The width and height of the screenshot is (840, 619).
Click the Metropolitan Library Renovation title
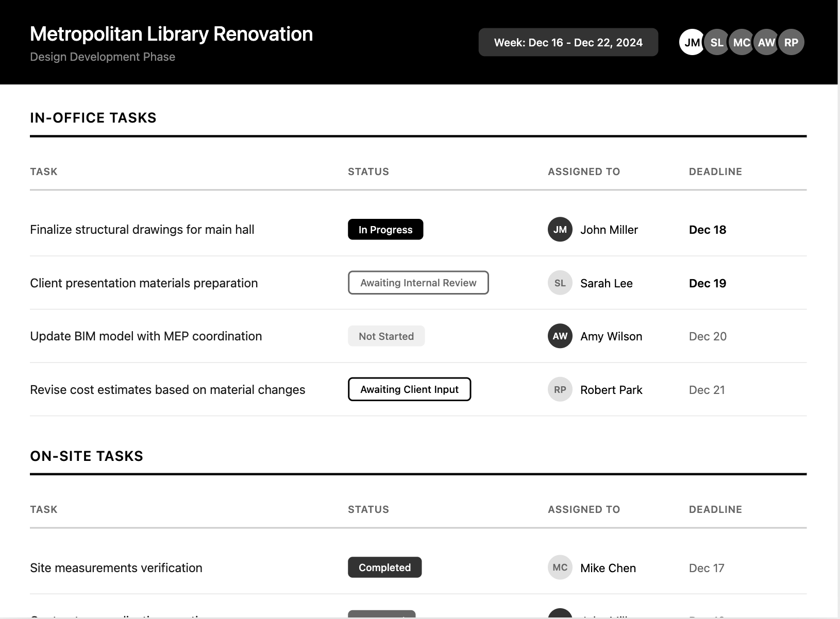[x=171, y=33]
